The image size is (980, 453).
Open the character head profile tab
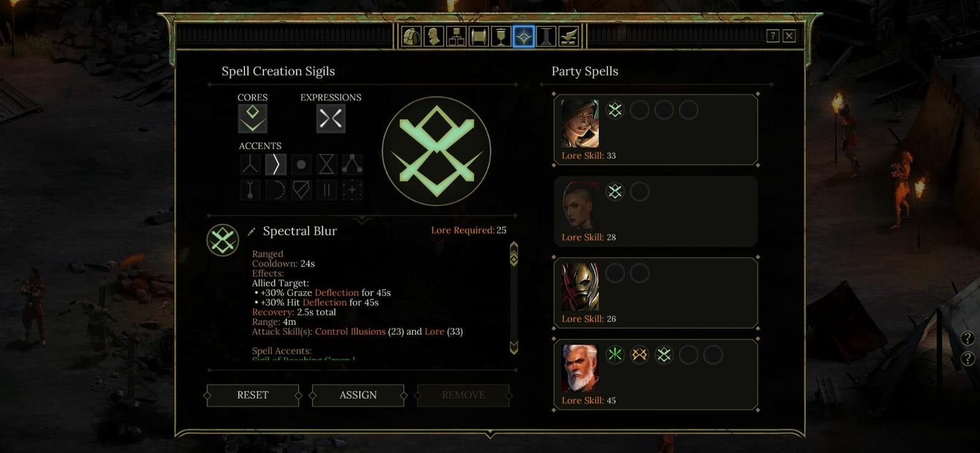coord(434,37)
